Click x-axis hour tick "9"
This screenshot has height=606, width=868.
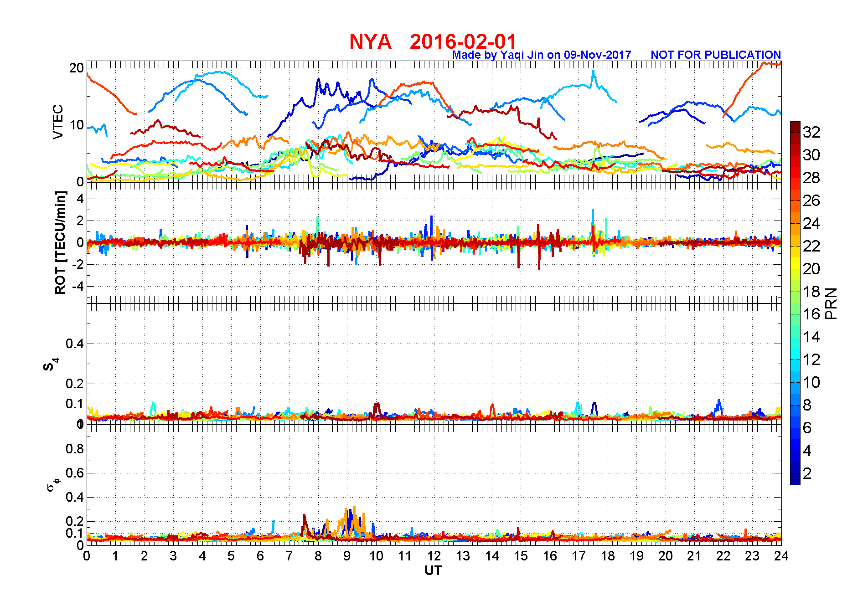[x=347, y=556]
